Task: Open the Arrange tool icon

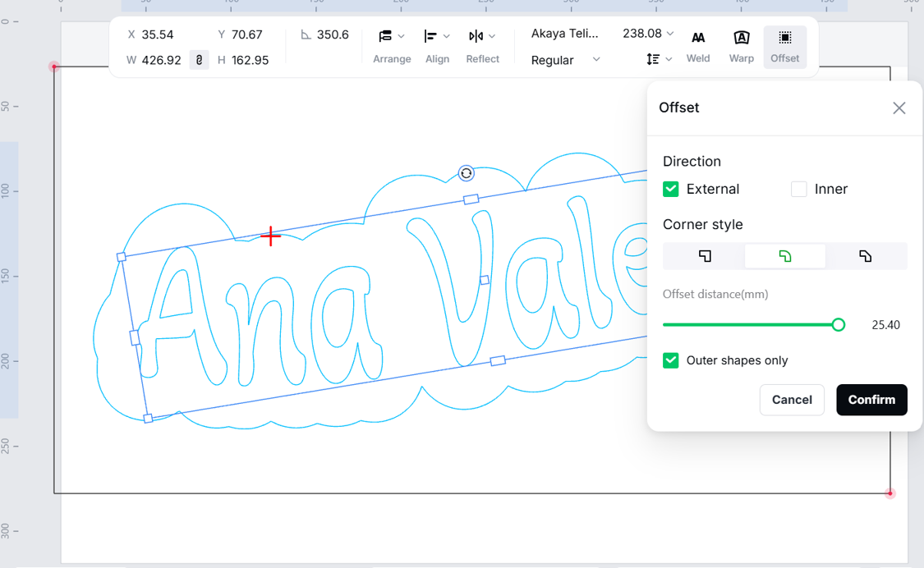Action: click(x=385, y=37)
